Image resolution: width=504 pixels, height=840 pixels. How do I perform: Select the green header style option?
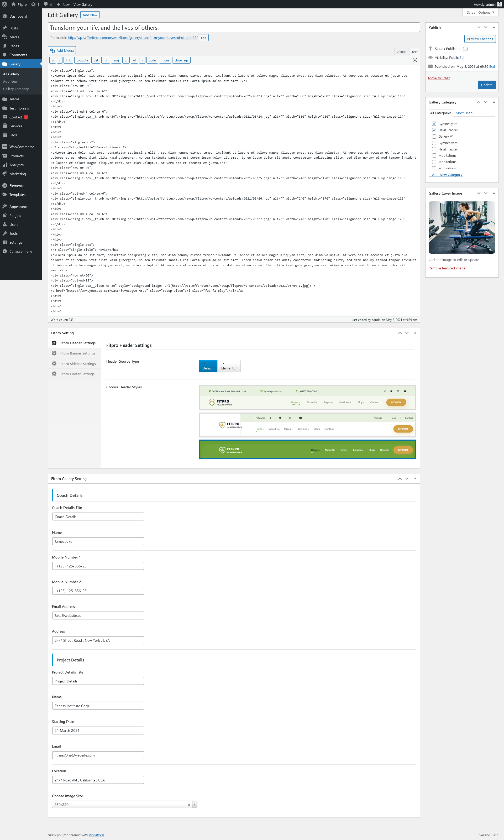click(307, 449)
